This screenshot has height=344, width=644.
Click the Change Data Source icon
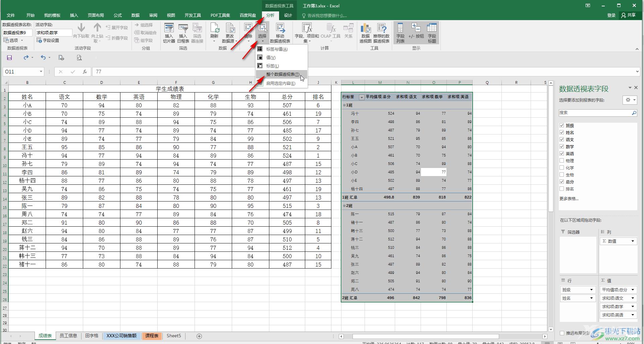point(230,33)
